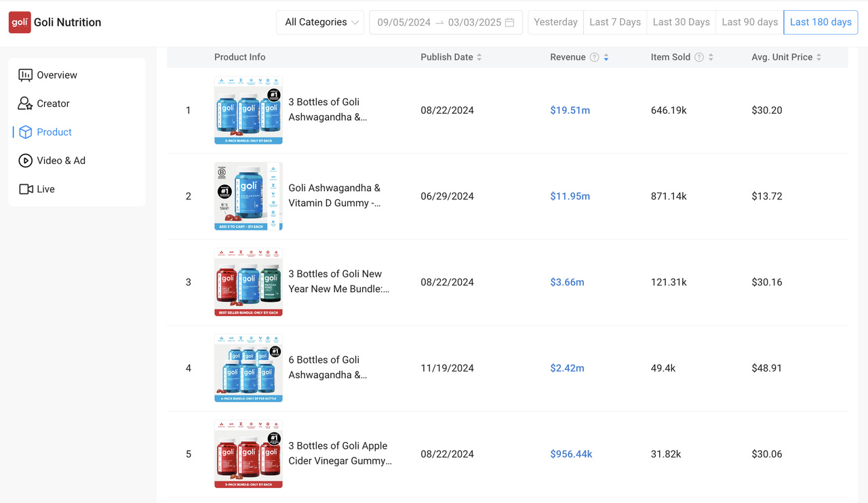868x503 pixels.
Task: Sort by Avg. Unit Price arrows
Action: 819,58
